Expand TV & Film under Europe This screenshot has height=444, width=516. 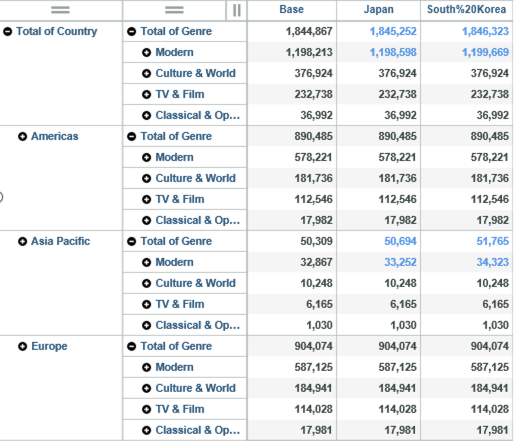point(146,410)
